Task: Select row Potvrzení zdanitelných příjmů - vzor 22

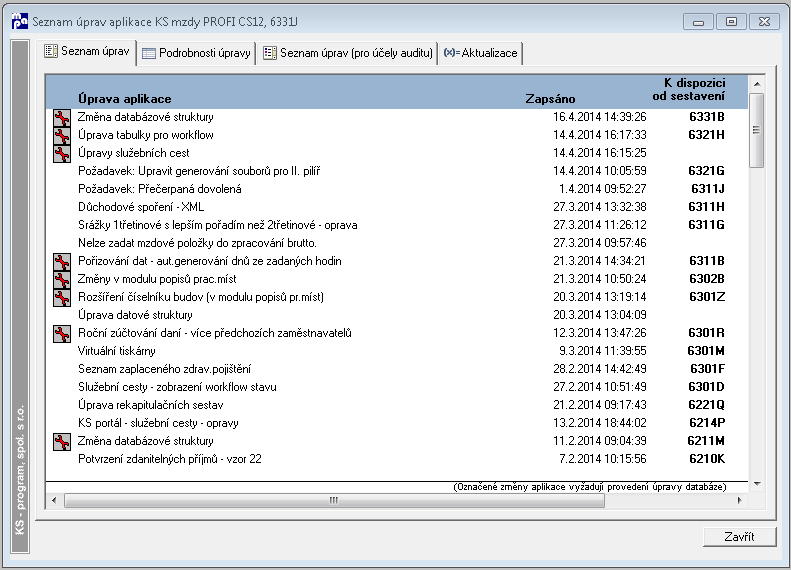Action: pyautogui.click(x=397, y=459)
